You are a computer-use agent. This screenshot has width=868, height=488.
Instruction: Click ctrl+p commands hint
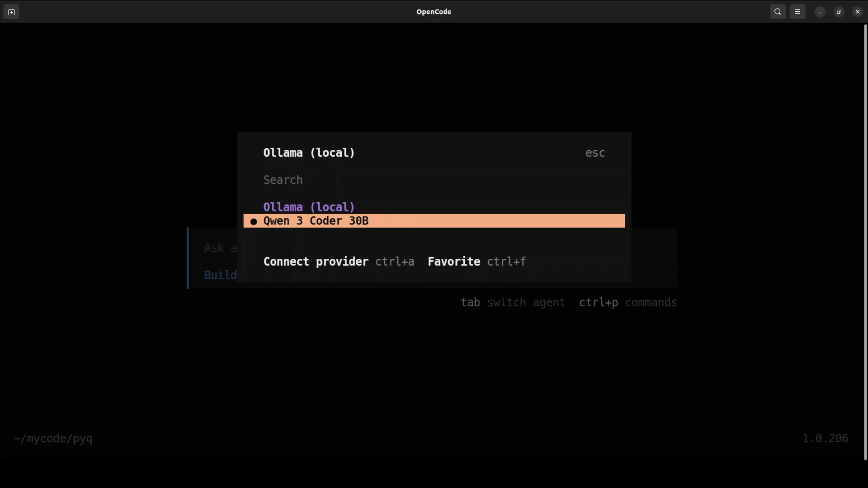627,302
